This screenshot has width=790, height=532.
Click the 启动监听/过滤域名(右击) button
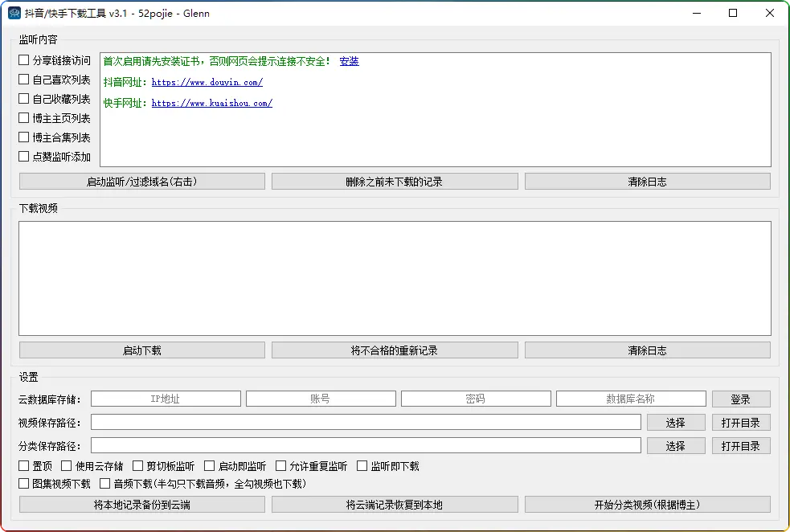click(142, 182)
